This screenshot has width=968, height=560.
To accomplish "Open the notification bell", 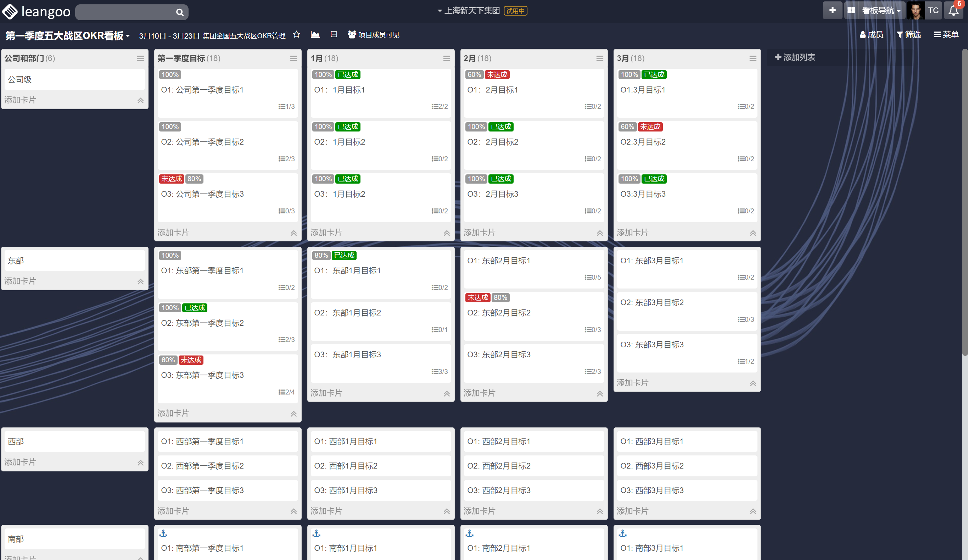I will click(x=953, y=10).
